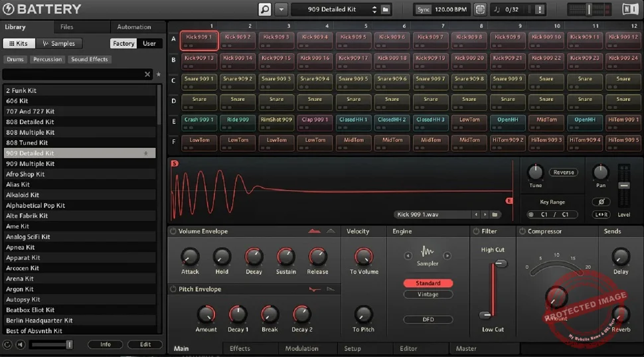
Task: Click the DFD button
Action: click(x=428, y=319)
